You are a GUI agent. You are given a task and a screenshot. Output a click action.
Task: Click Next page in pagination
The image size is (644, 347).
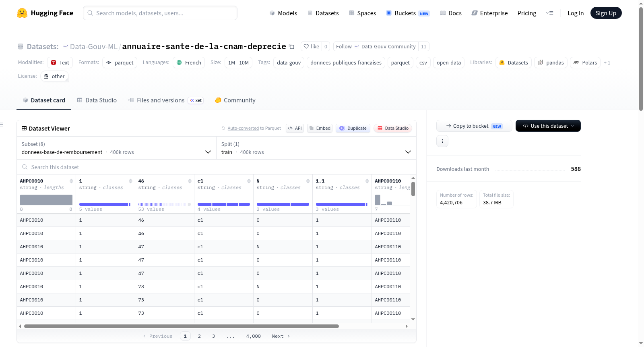coord(281,336)
